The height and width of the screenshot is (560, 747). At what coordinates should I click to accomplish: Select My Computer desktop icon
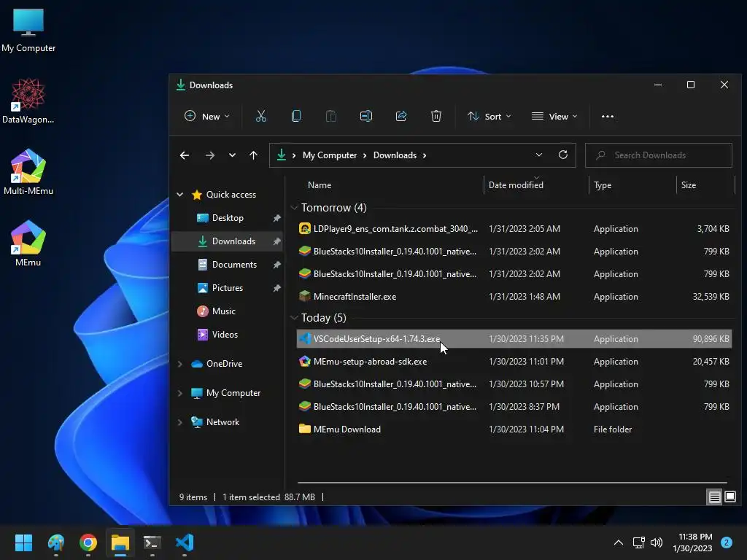(x=28, y=30)
